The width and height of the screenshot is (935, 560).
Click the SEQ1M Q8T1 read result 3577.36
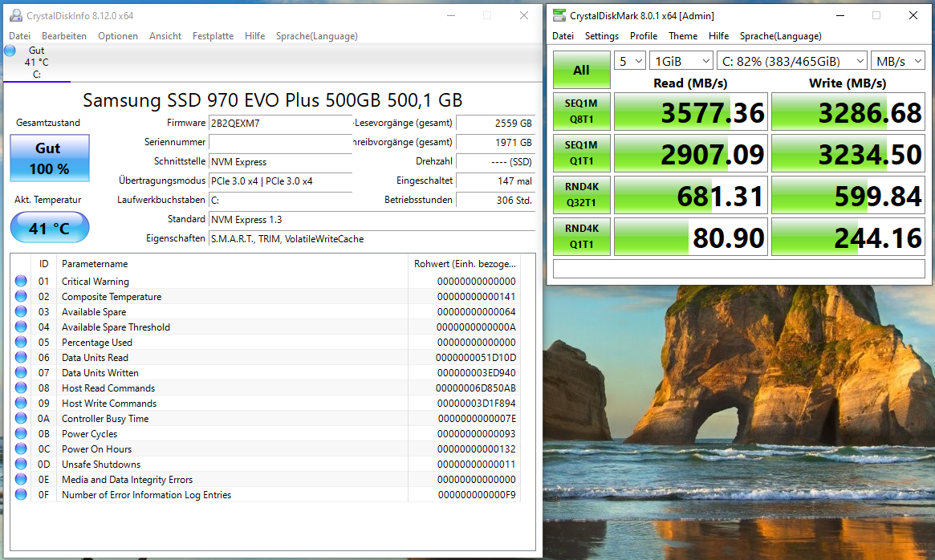(x=691, y=111)
